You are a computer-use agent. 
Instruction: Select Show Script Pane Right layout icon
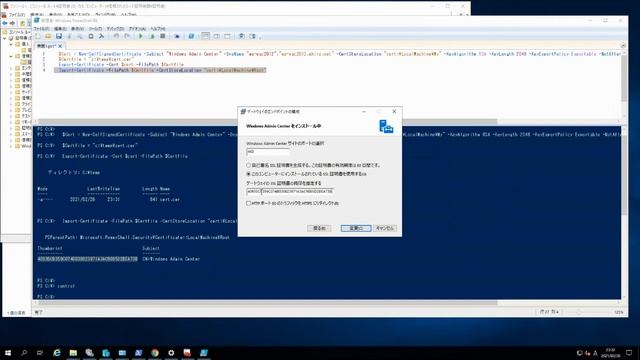pos(216,36)
